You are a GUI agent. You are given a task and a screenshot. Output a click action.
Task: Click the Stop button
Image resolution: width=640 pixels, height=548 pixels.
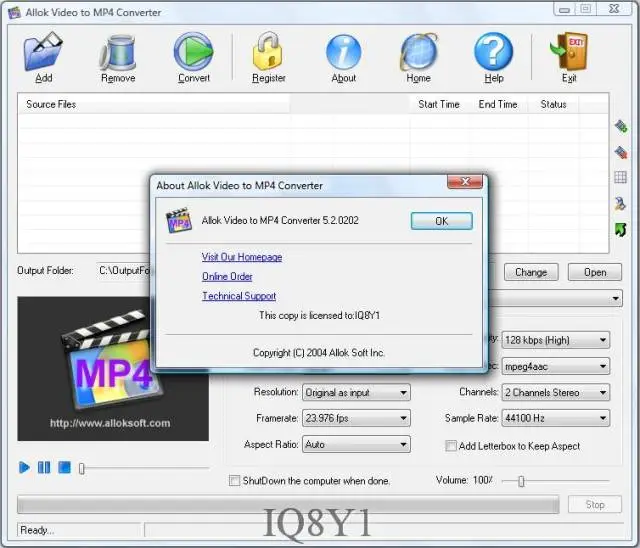coord(595,505)
